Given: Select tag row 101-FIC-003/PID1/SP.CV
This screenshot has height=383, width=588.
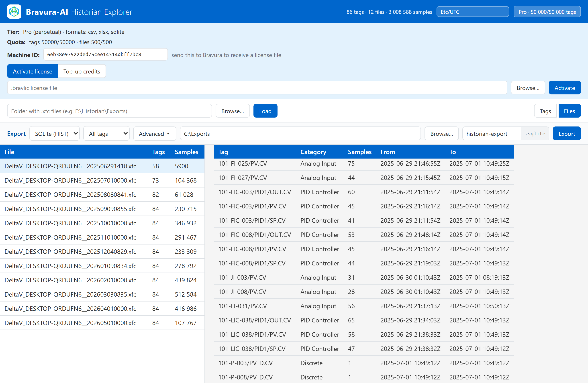Looking at the screenshot, I should pos(364,220).
